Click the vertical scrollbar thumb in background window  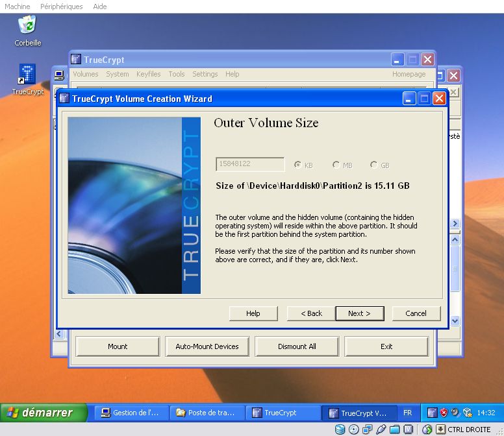(455, 269)
